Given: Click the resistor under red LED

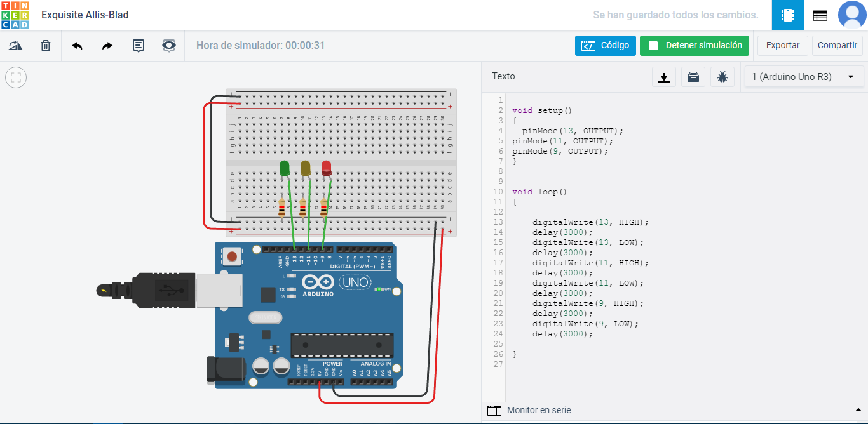Looking at the screenshot, I should (323, 208).
